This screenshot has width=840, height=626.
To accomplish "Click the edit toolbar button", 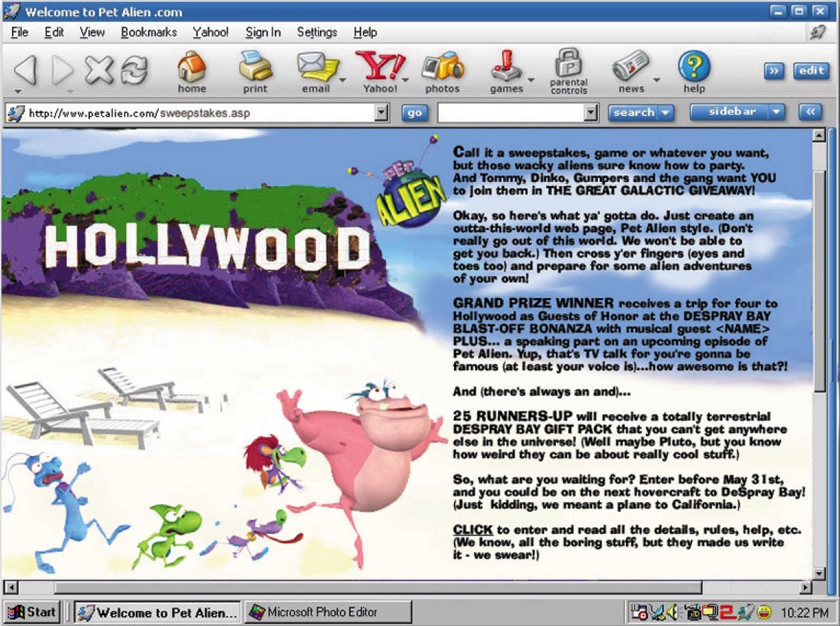I will [x=811, y=71].
